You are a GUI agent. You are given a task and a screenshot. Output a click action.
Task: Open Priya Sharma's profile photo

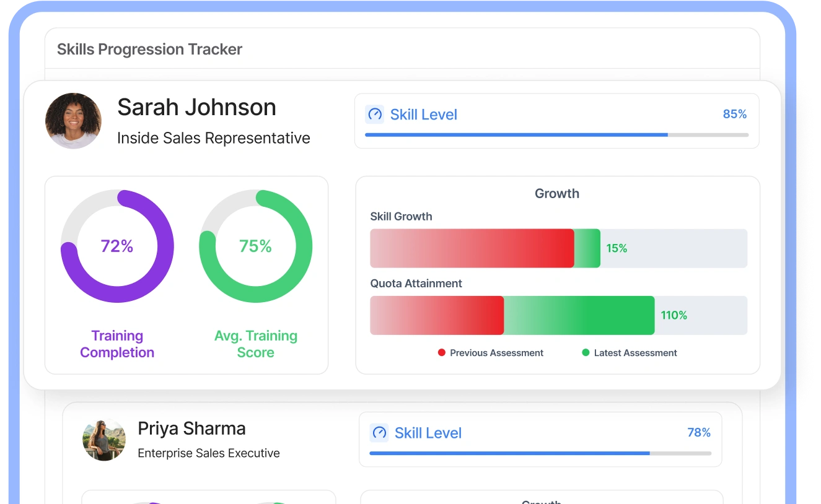coord(104,440)
